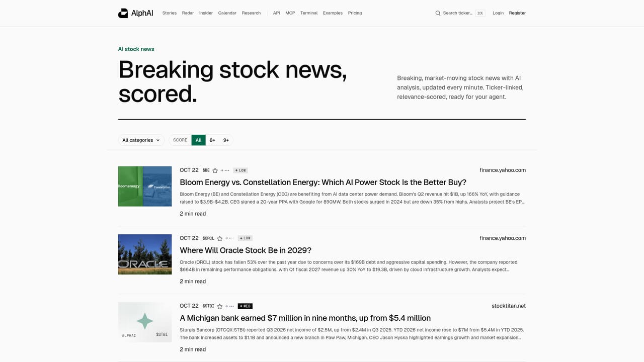The image size is (644, 362).
Task: Open the Terminal nav link
Action: (309, 13)
